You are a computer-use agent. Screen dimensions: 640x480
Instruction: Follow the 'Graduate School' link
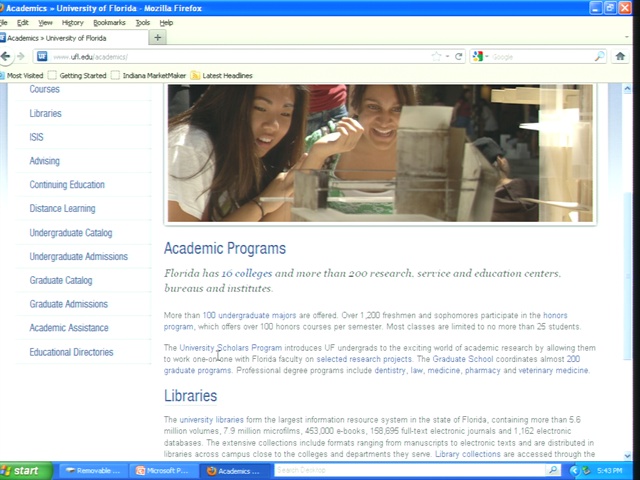coord(463,359)
